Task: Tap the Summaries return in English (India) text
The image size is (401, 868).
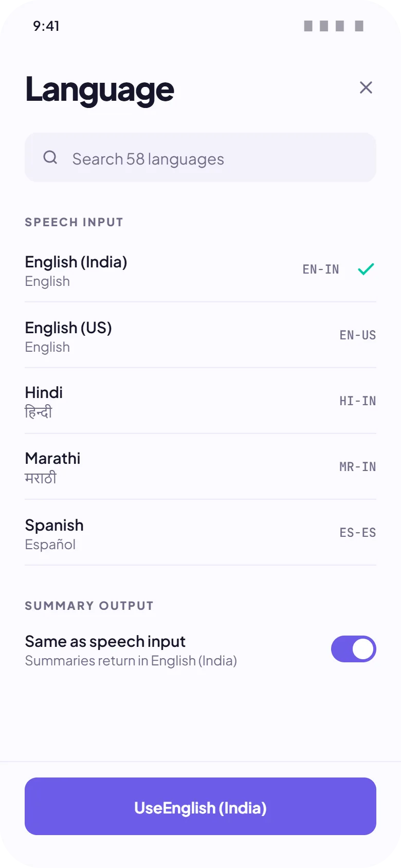Action: 131,661
